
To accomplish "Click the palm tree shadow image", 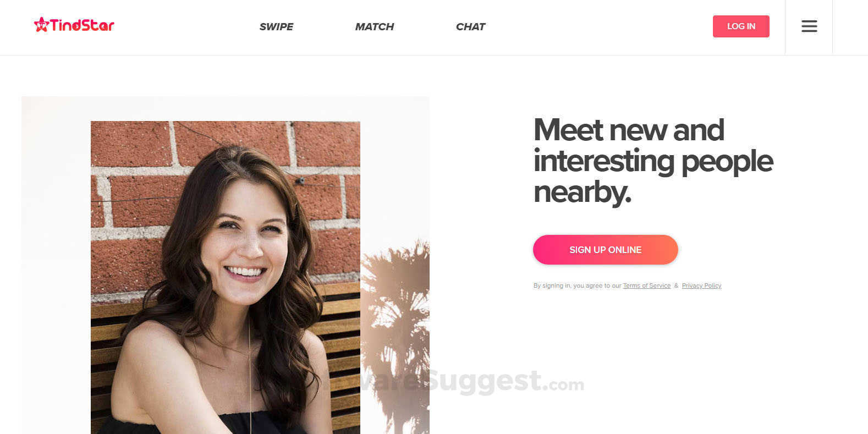I will point(395,336).
